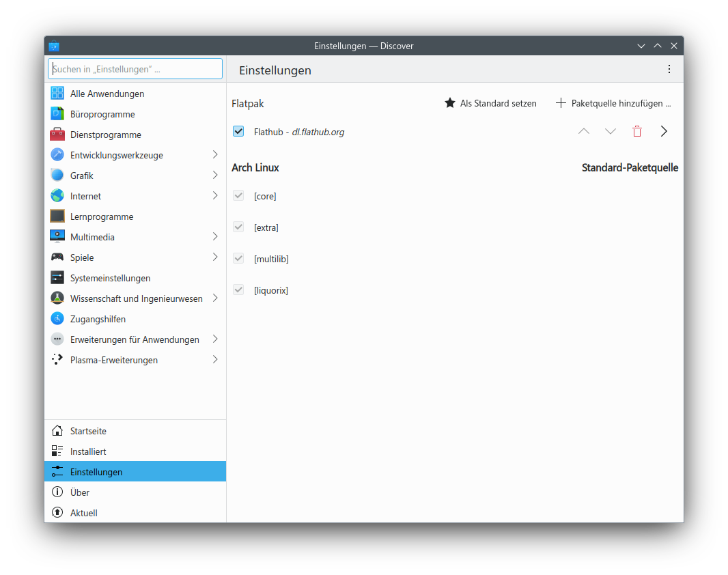Viewport: 728px width, 575px height.
Task: Click the Lernprogramme blackboard icon
Action: coord(57,216)
